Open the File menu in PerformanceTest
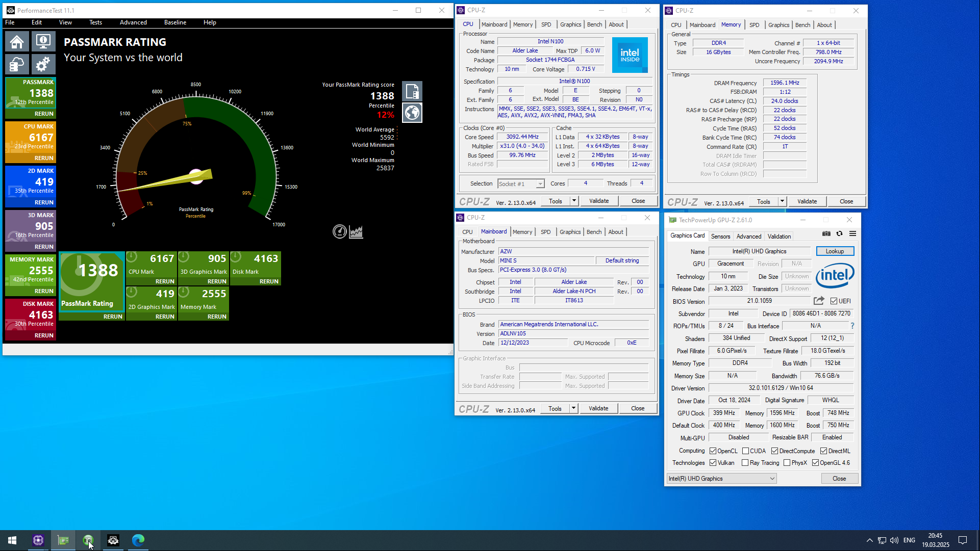980x551 pixels. [10, 22]
